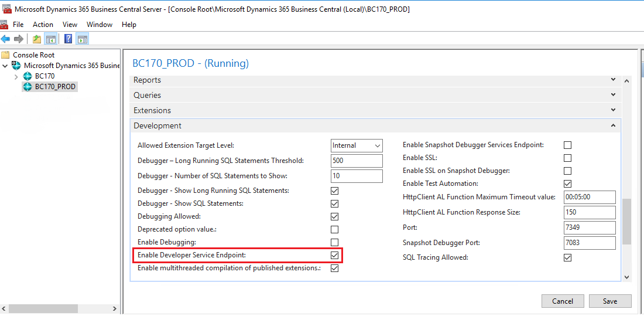Image resolution: width=644 pixels, height=316 pixels.
Task: Collapse the Development section chevron
Action: click(613, 125)
